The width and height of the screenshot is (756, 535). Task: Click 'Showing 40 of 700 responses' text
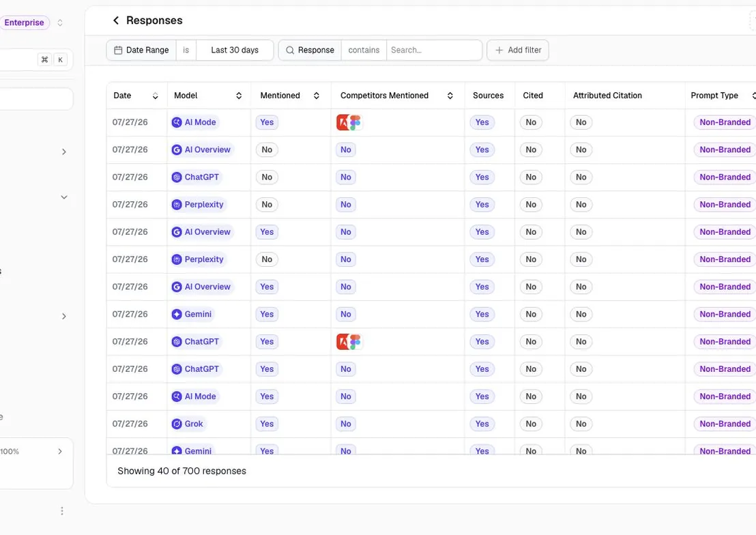point(181,472)
